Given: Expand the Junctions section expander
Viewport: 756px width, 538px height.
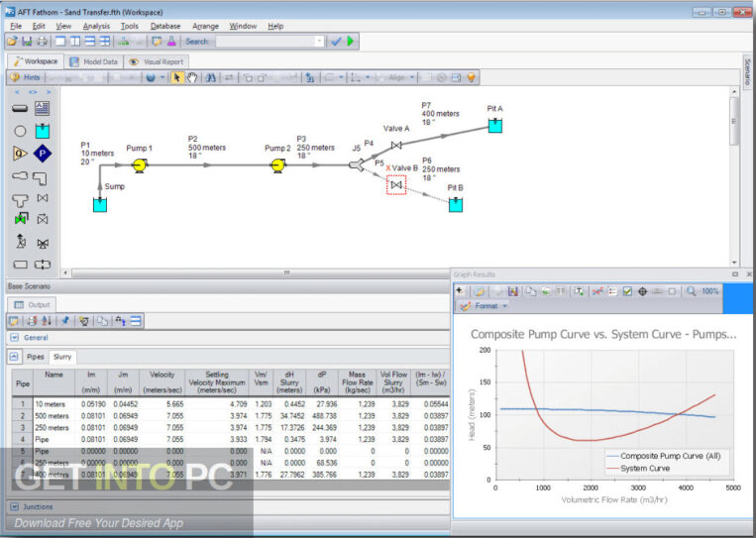Looking at the screenshot, I should [x=15, y=506].
